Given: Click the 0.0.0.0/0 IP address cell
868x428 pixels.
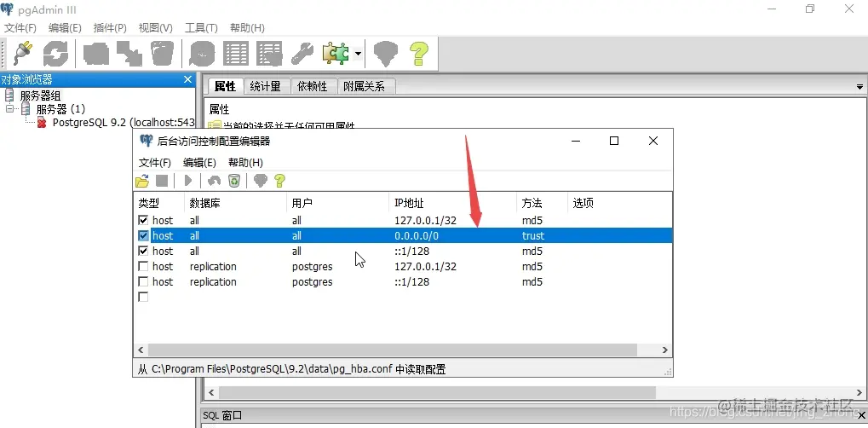Looking at the screenshot, I should pyautogui.click(x=417, y=235).
